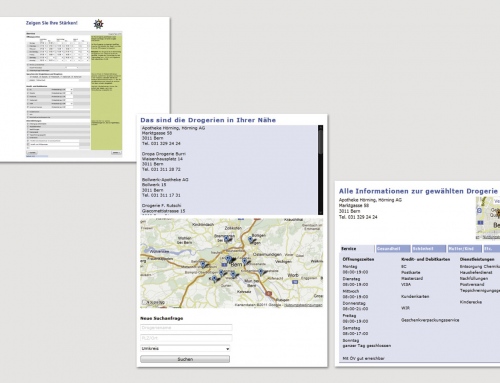The width and height of the screenshot is (500, 383).
Task: Click the star logo on the Stärken form
Action: coord(98,24)
